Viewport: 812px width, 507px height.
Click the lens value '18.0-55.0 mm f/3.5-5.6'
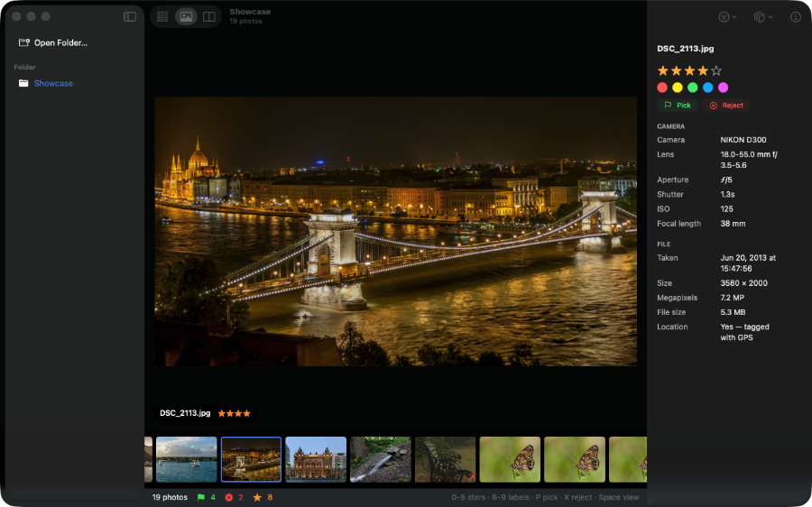click(749, 160)
